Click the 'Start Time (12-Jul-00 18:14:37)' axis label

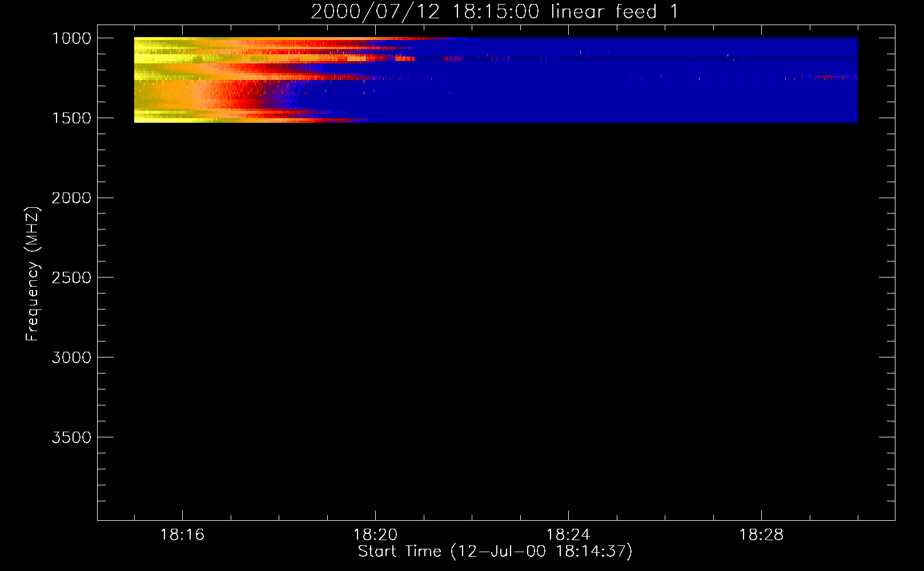[x=495, y=552]
